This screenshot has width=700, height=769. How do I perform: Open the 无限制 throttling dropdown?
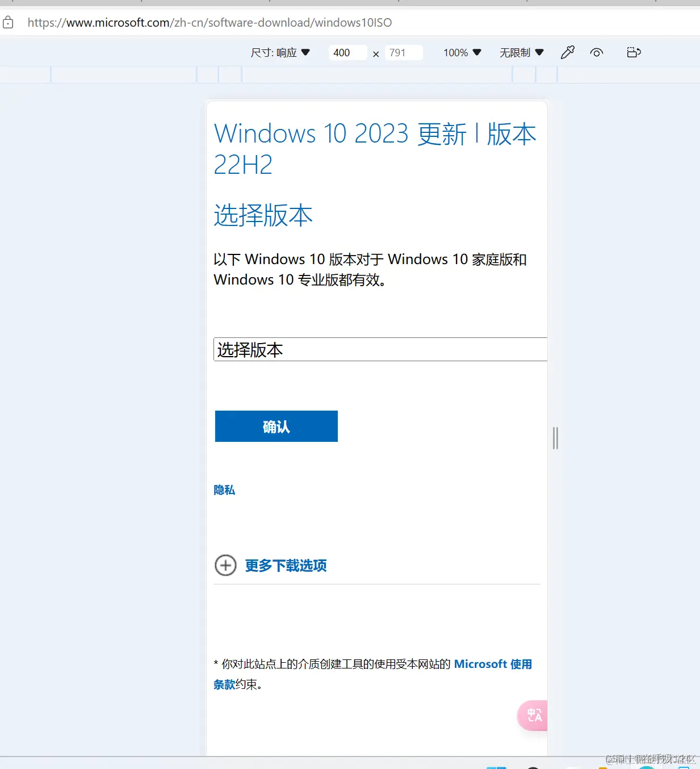click(x=521, y=53)
